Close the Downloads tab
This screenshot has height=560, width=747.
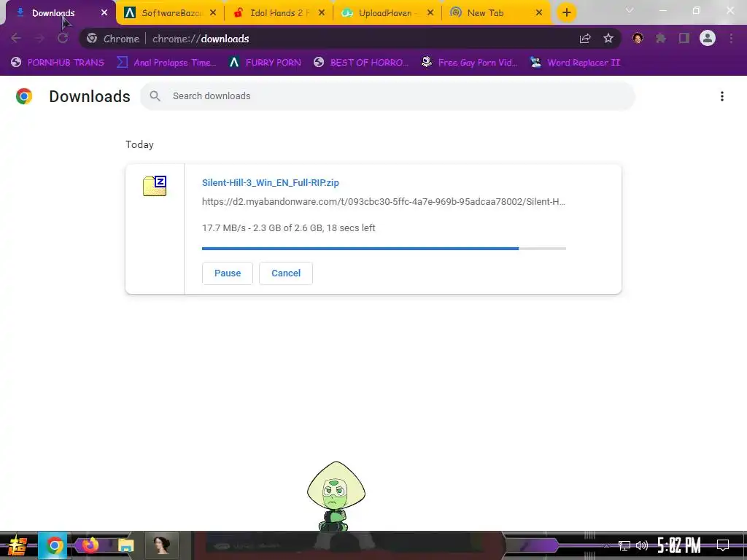pyautogui.click(x=104, y=13)
